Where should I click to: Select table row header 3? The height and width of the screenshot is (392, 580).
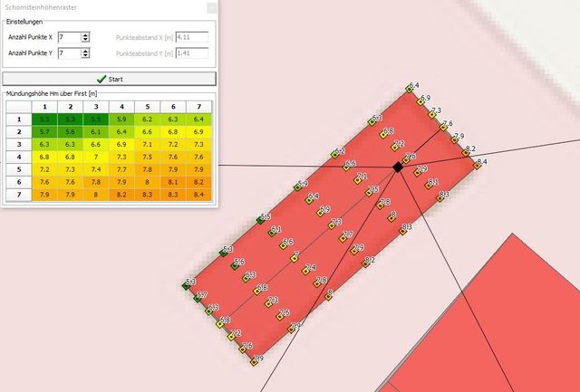[x=19, y=145]
